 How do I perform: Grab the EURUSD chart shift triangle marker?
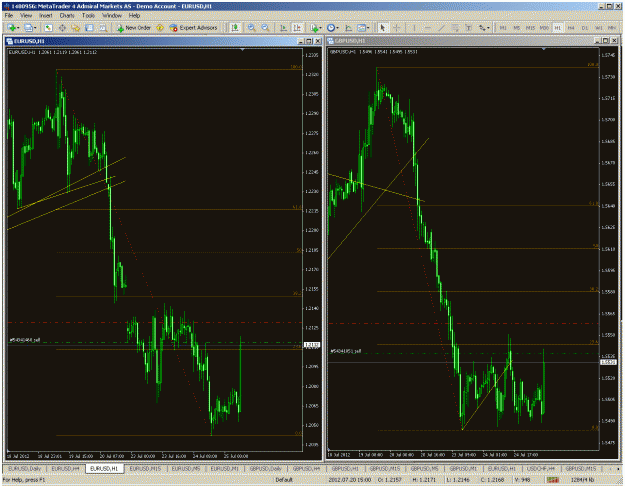coord(242,49)
